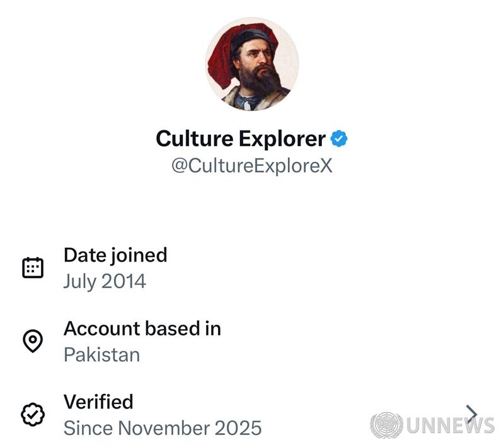Click the dark beard in the profile portrait

pyautogui.click(x=260, y=80)
